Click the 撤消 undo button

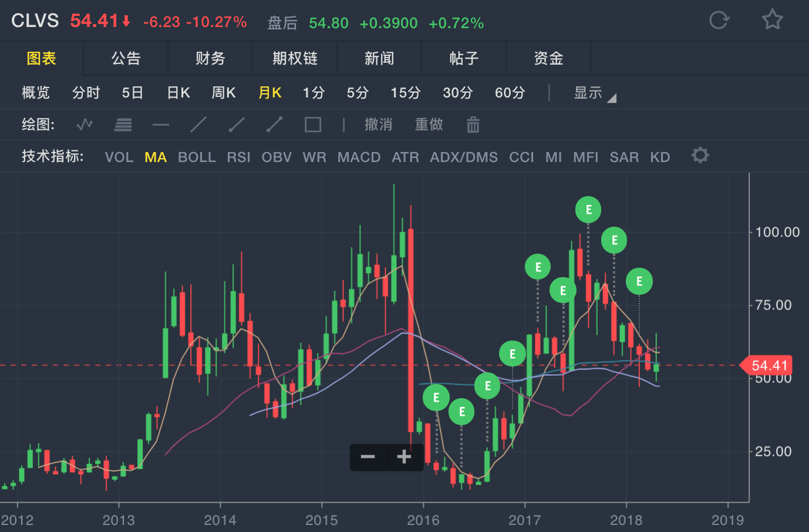click(x=378, y=124)
